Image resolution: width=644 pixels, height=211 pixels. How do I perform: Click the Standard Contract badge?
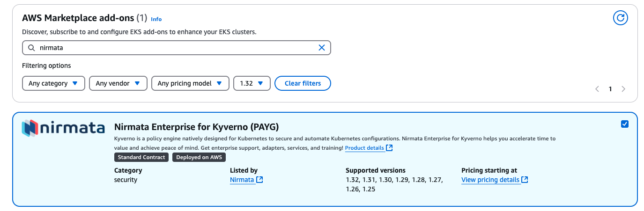click(x=141, y=157)
